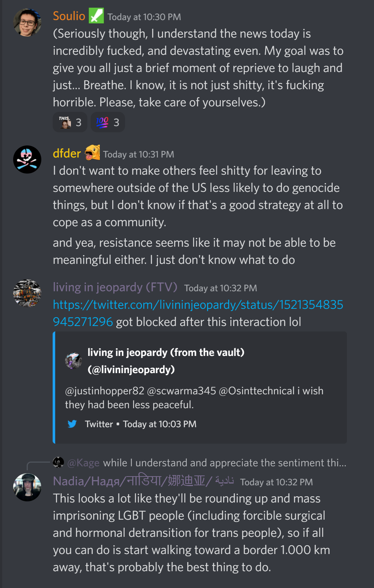The image size is (374, 588).
Task: Click the small Kage reply avatar
Action: tap(58, 463)
